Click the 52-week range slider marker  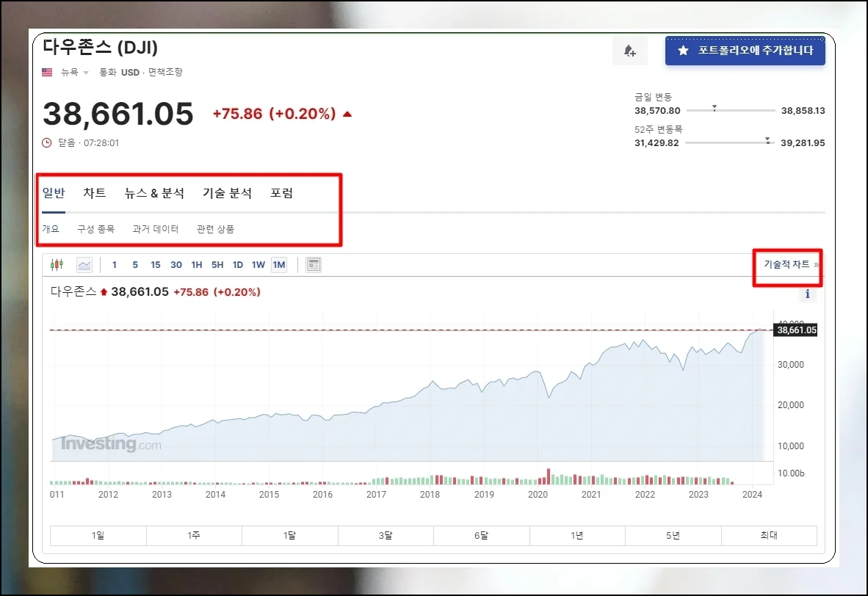tap(767, 139)
